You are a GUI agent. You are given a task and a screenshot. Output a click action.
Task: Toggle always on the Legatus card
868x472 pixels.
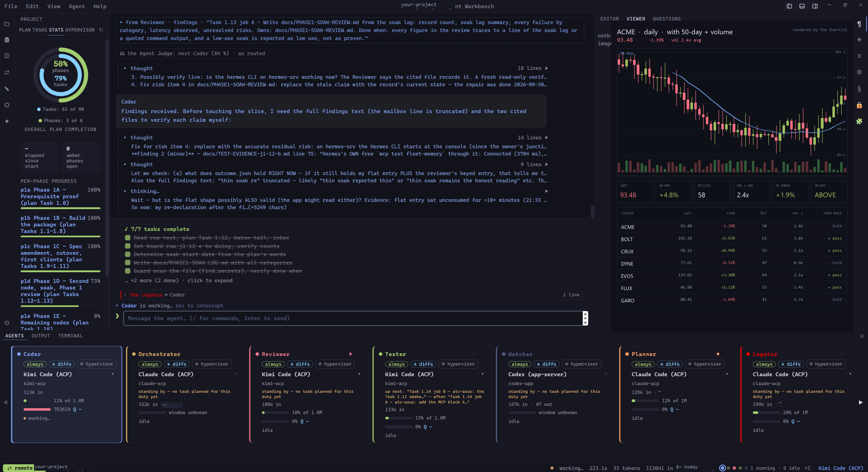764,364
